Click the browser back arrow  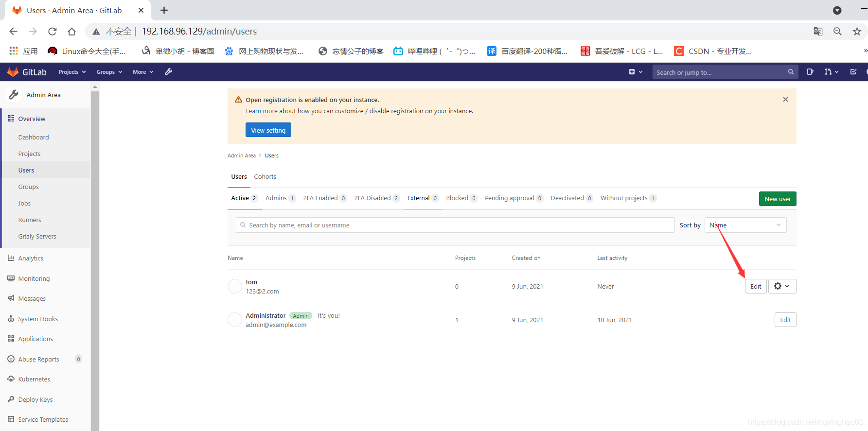(x=13, y=32)
